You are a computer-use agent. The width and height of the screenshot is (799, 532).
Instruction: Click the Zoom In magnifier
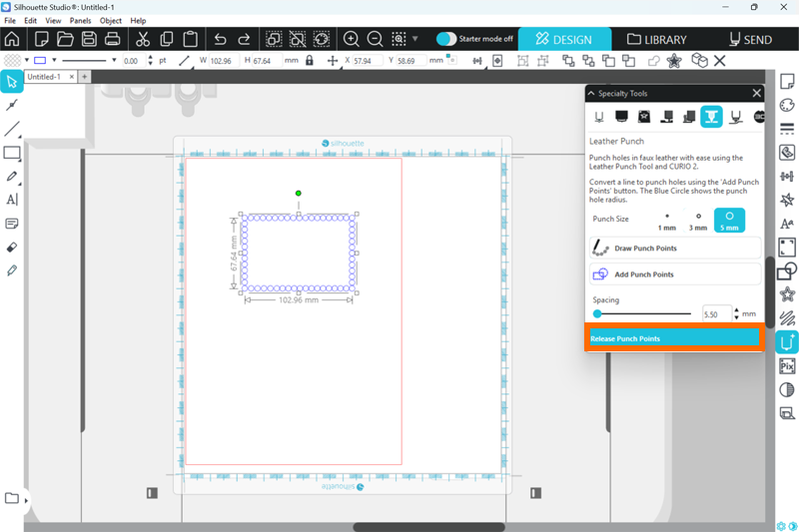352,40
